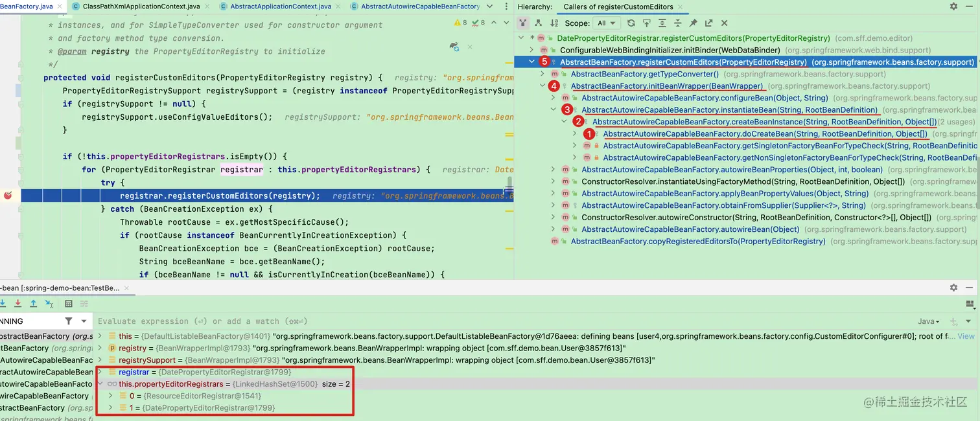The image size is (980, 421).
Task: Click the X close icon in Hierarchy toolbar
Action: (724, 23)
